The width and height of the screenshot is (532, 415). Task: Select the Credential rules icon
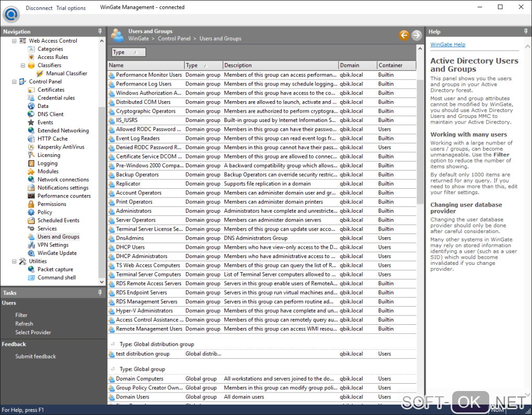pyautogui.click(x=31, y=98)
